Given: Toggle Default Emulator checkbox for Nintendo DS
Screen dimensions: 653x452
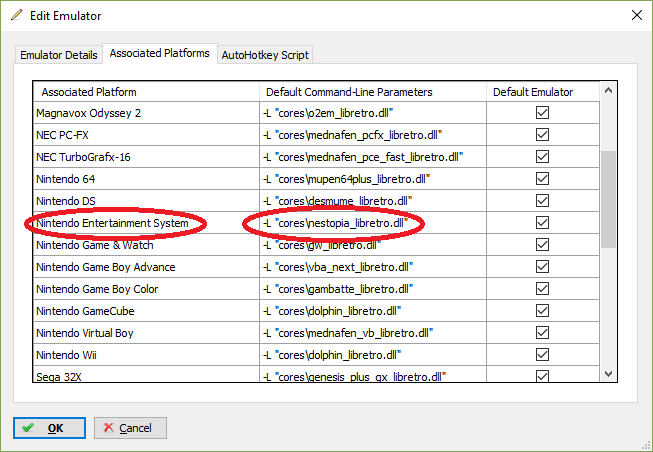Looking at the screenshot, I should pos(542,200).
